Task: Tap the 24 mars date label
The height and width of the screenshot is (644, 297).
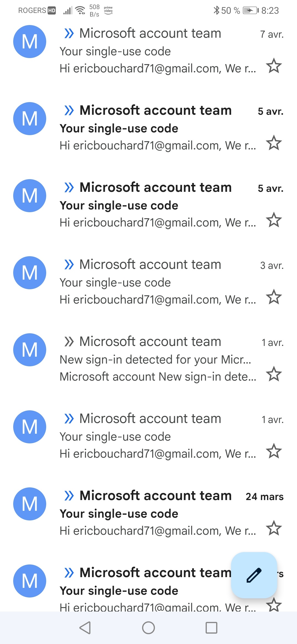Action: [265, 497]
